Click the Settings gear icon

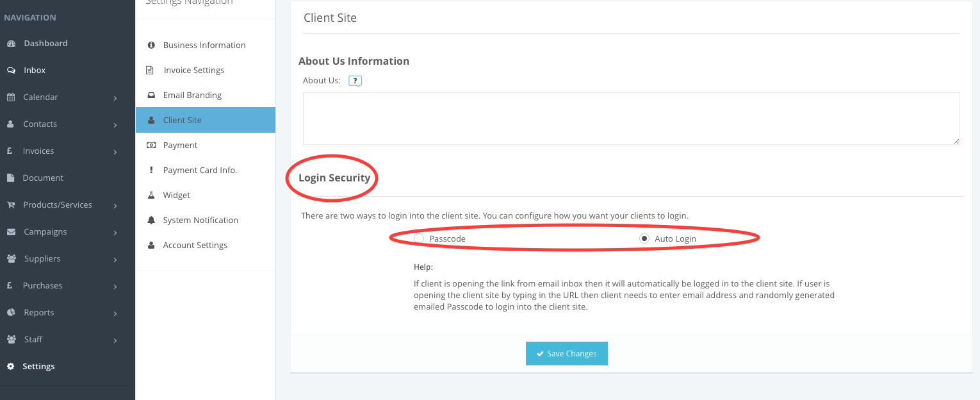click(x=11, y=367)
